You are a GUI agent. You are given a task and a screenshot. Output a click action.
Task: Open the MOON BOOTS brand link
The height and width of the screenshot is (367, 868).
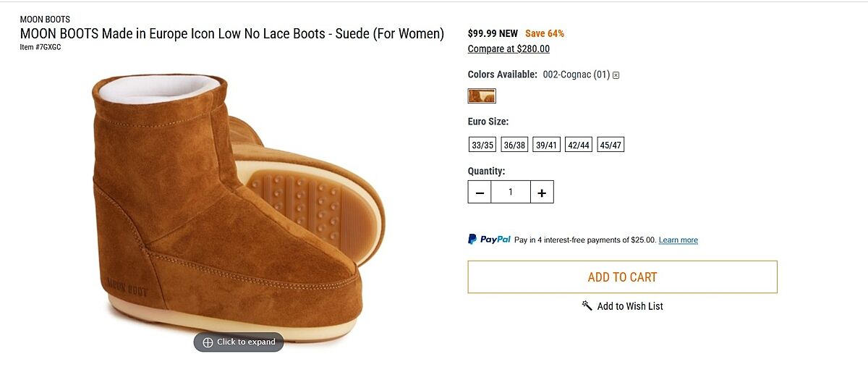click(45, 20)
